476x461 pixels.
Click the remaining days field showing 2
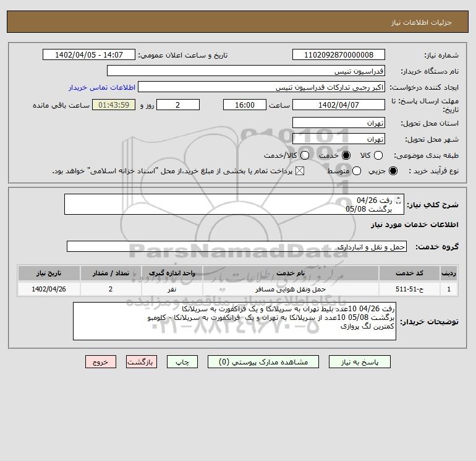(178, 105)
